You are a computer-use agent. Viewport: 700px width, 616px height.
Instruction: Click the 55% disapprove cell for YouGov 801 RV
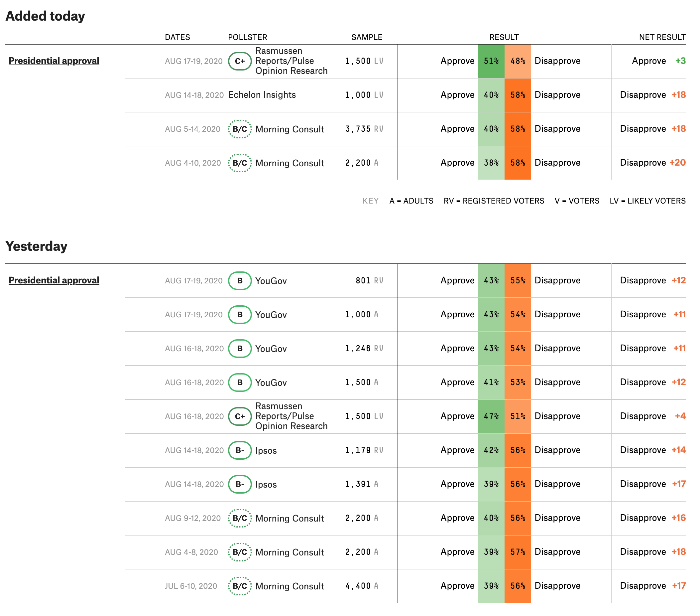[x=518, y=280]
